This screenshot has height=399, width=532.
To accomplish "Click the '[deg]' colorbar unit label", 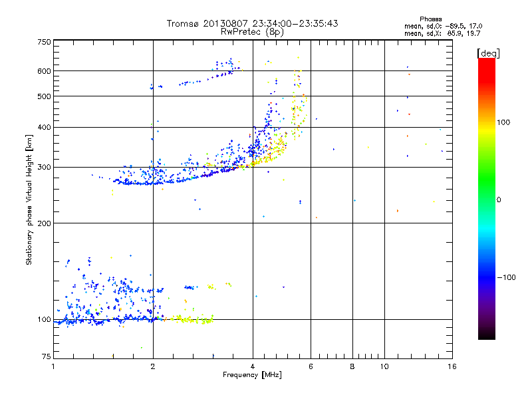I will [488, 53].
